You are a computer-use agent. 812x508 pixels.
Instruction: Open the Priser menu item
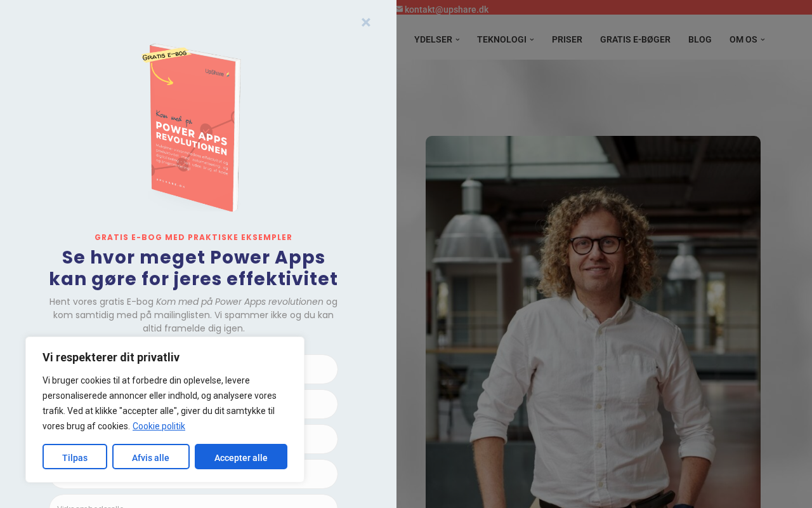pos(567,39)
